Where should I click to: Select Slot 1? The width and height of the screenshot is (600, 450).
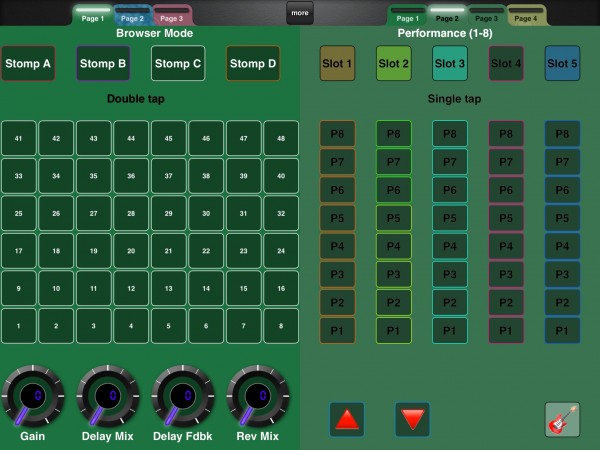(337, 64)
